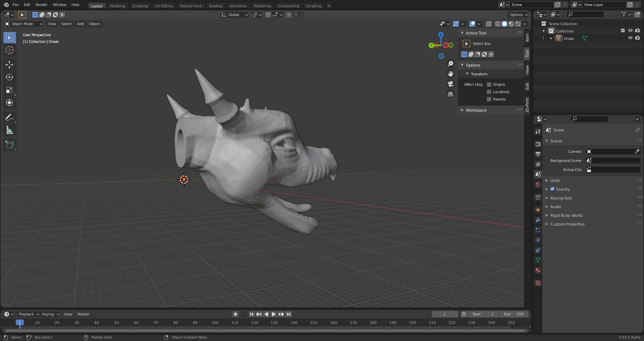Enable Affect Only Origins checkbox

[489, 84]
